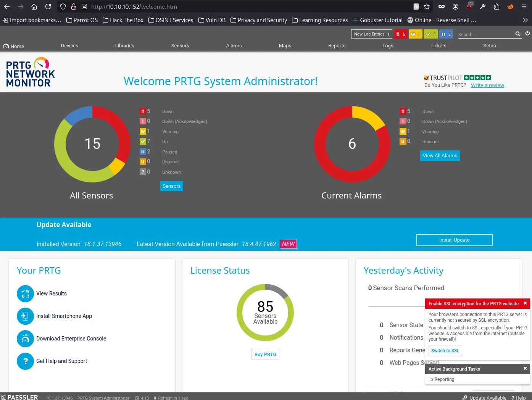Open the Setup menu
Image resolution: width=532 pixels, height=400 pixels.
coord(490,46)
